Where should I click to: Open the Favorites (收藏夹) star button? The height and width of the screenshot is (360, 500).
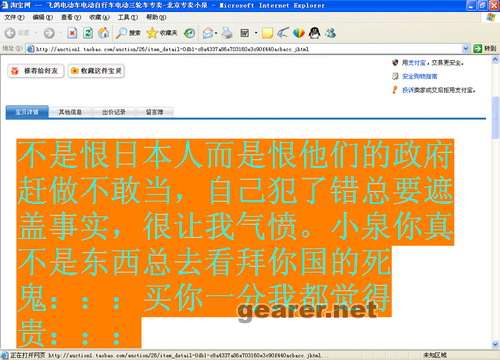pyautogui.click(x=162, y=33)
